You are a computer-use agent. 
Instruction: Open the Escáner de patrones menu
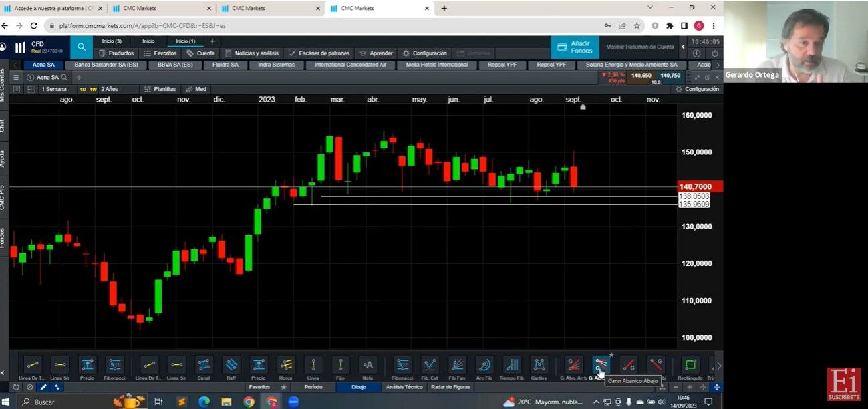tap(319, 53)
